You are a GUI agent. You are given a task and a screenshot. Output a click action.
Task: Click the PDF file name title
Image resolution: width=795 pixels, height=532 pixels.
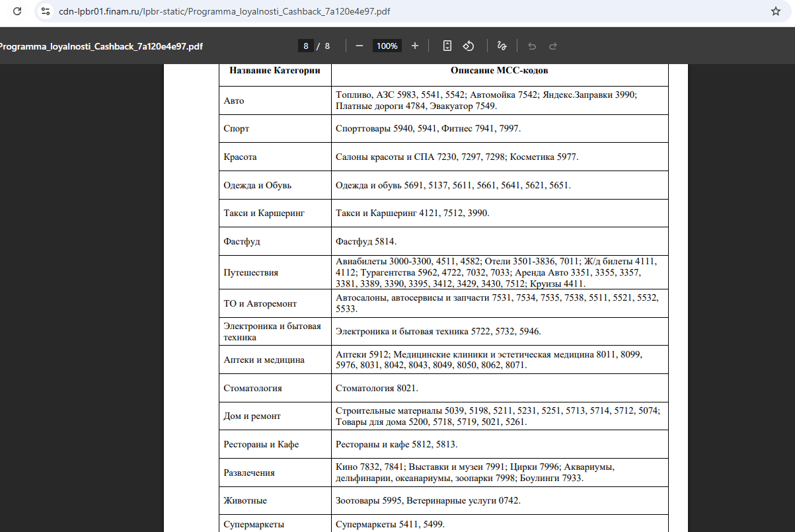[100, 46]
